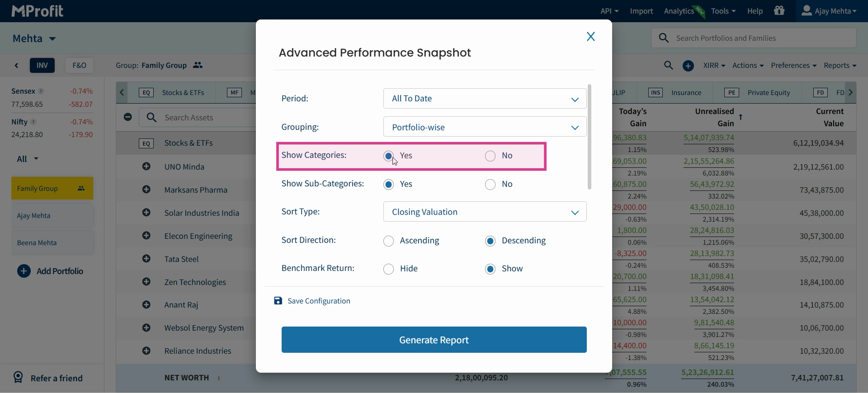Click the Generate Report button

point(434,340)
